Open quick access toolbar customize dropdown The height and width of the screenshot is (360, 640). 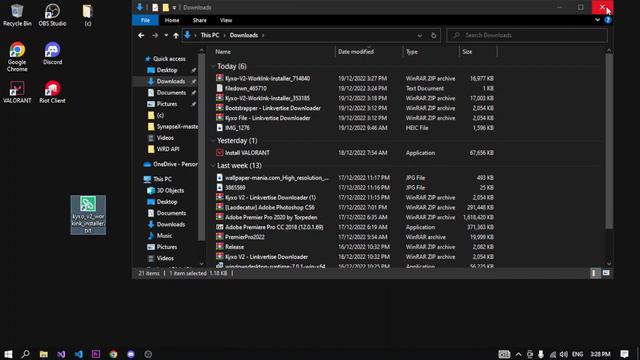tap(174, 7)
